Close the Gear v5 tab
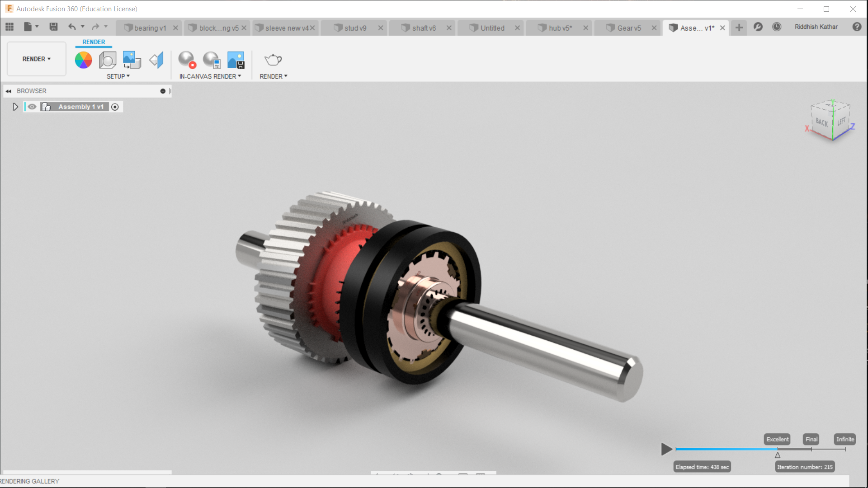Image resolution: width=868 pixels, height=488 pixels. [654, 28]
